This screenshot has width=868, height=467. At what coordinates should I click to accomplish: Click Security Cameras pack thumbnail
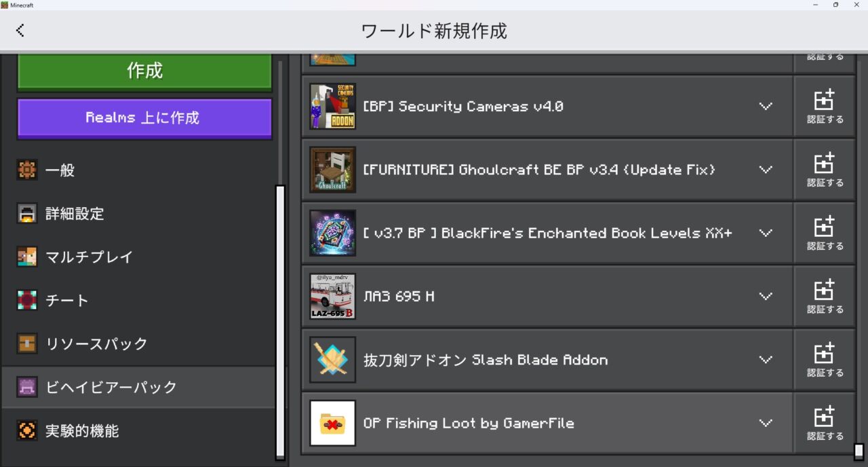tap(332, 107)
